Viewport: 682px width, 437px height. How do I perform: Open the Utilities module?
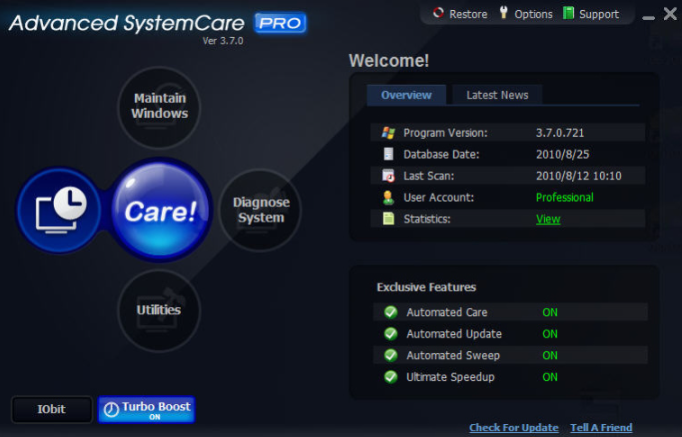coord(159,310)
